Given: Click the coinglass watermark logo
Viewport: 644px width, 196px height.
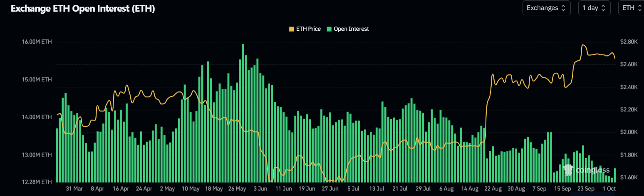Looking at the screenshot, I should (586, 169).
